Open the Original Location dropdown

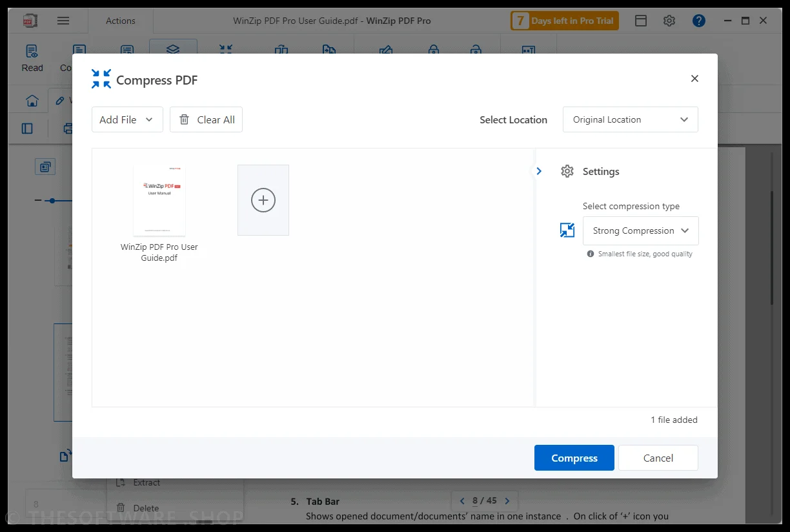tap(631, 119)
